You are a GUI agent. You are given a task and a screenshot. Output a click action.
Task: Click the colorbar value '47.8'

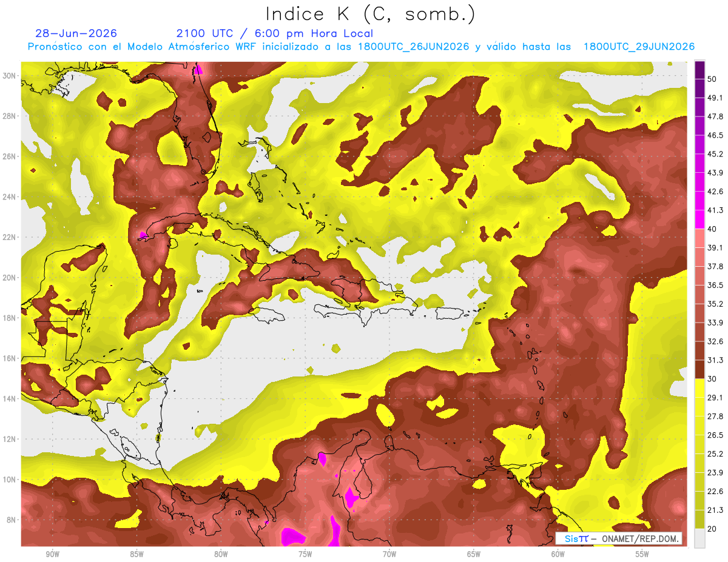[x=715, y=116]
